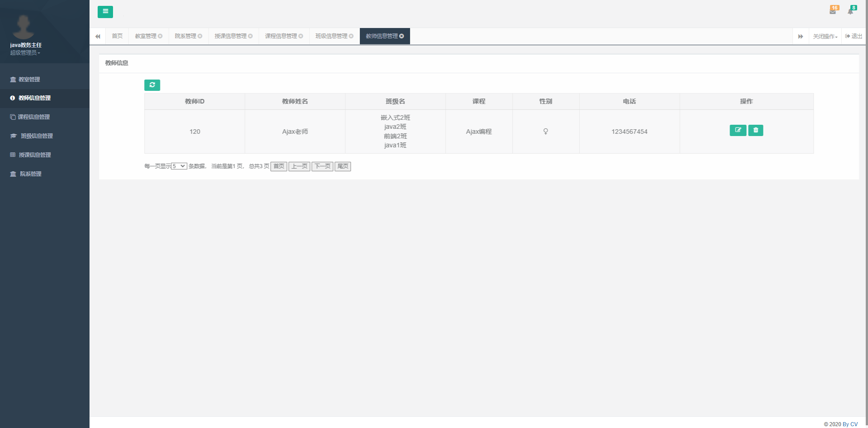Screen dimensions: 868x428
Task: Select teacher ID cell 120
Action: click(195, 132)
